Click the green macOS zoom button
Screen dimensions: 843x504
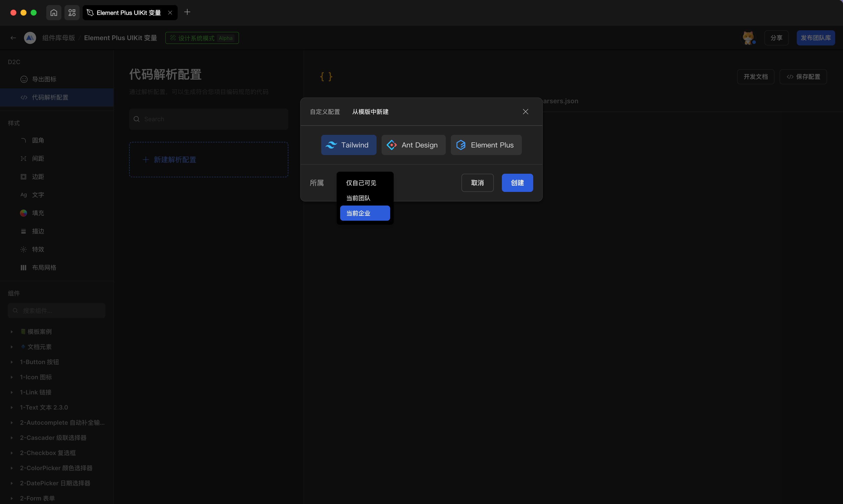(34, 13)
